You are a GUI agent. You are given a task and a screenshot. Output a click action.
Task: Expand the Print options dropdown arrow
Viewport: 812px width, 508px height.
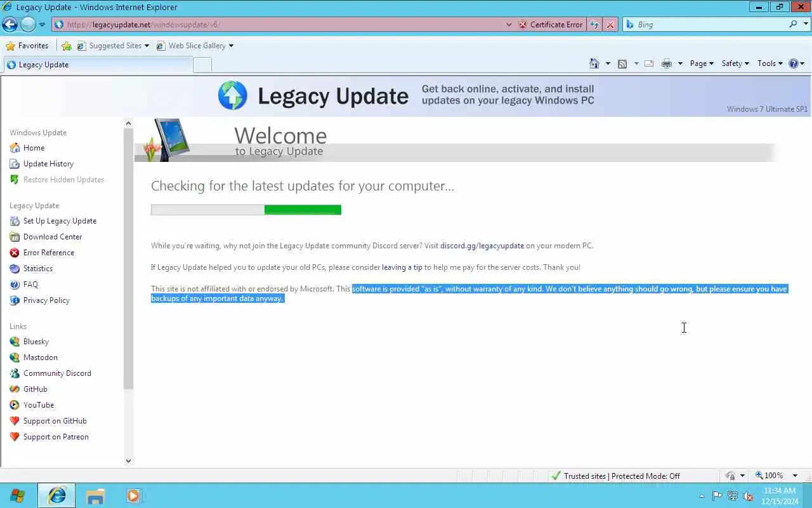680,63
